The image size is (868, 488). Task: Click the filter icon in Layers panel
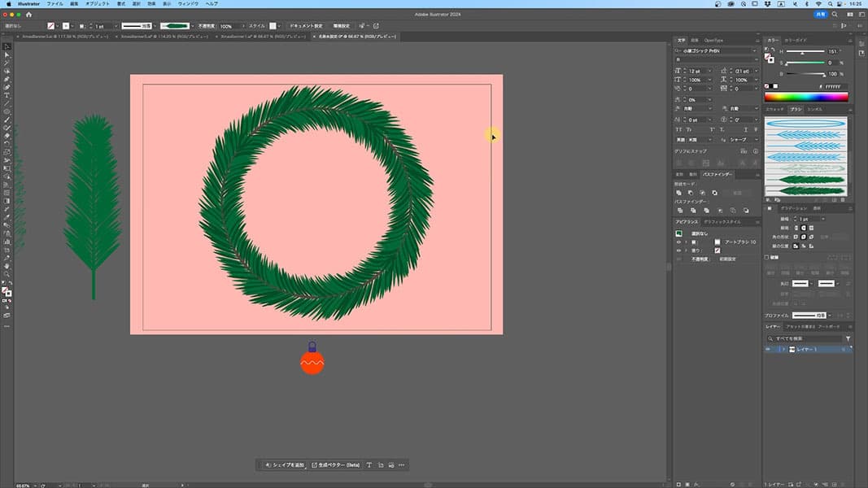pos(848,338)
